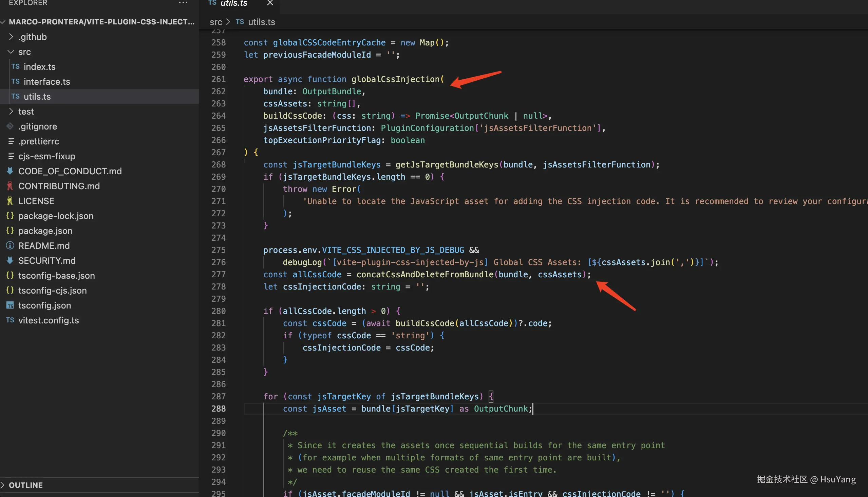Expand the test folder
The width and height of the screenshot is (868, 497).
[11, 111]
